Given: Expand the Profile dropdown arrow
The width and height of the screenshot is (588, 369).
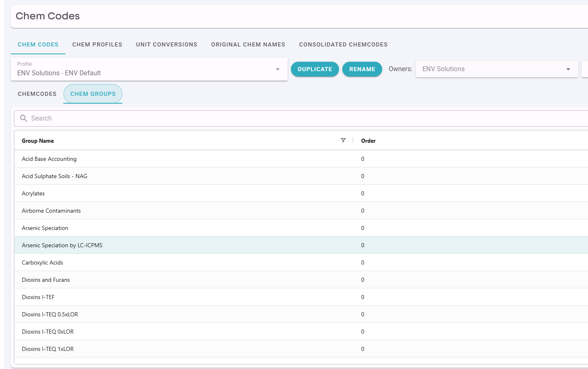Looking at the screenshot, I should [278, 69].
